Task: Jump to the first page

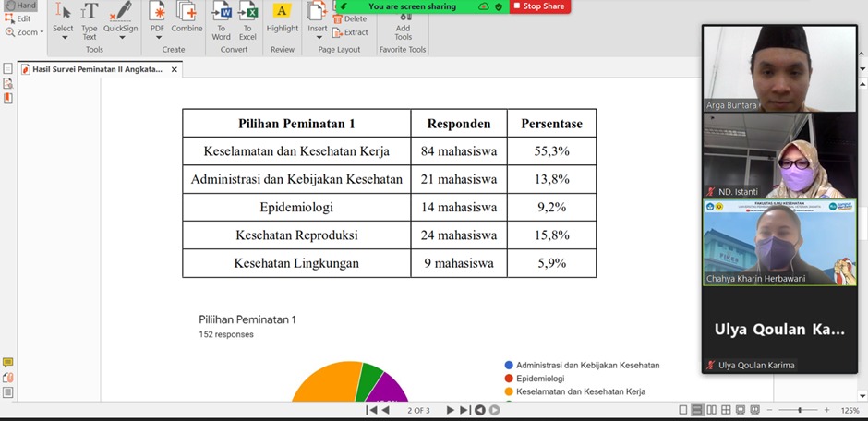Action: [371, 410]
